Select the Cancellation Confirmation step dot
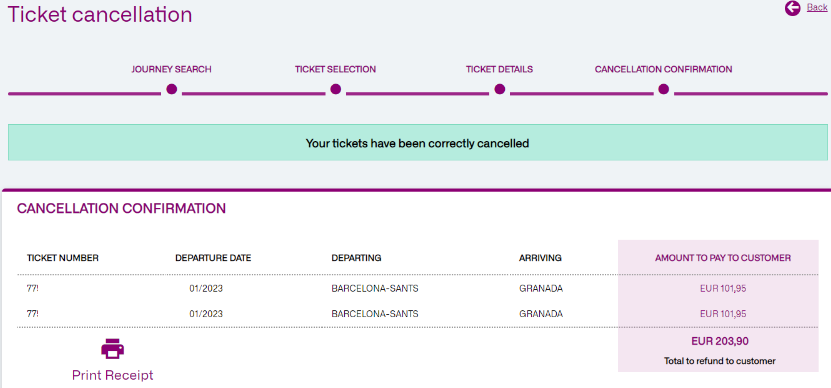 [x=664, y=89]
